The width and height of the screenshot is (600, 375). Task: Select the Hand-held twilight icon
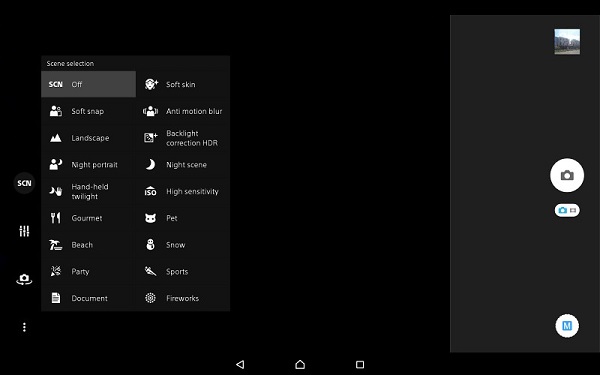[56, 191]
